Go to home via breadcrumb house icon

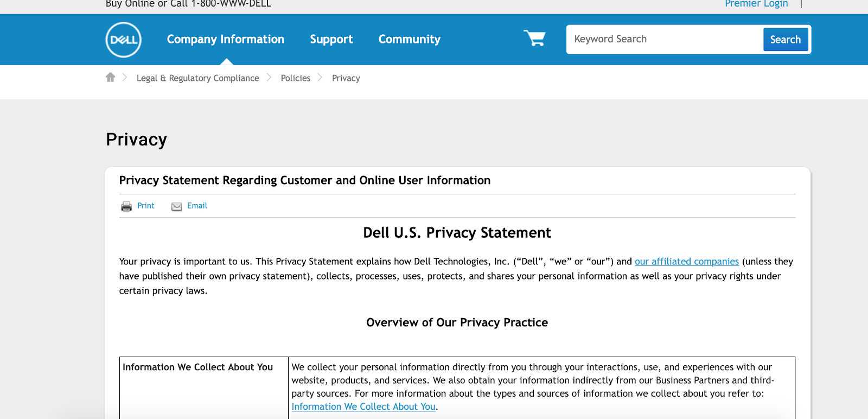111,77
